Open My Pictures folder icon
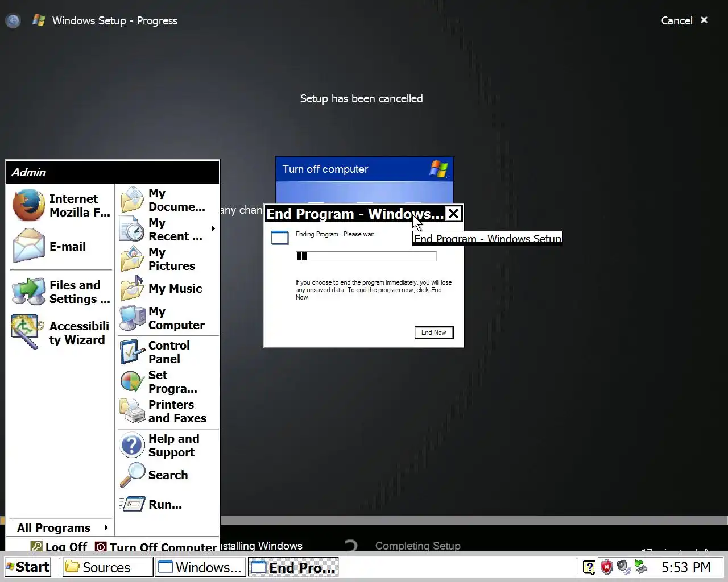Image resolution: width=728 pixels, height=582 pixels. click(132, 259)
